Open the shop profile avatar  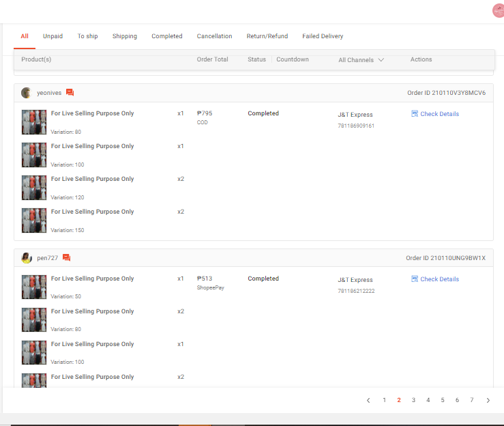[499, 11]
